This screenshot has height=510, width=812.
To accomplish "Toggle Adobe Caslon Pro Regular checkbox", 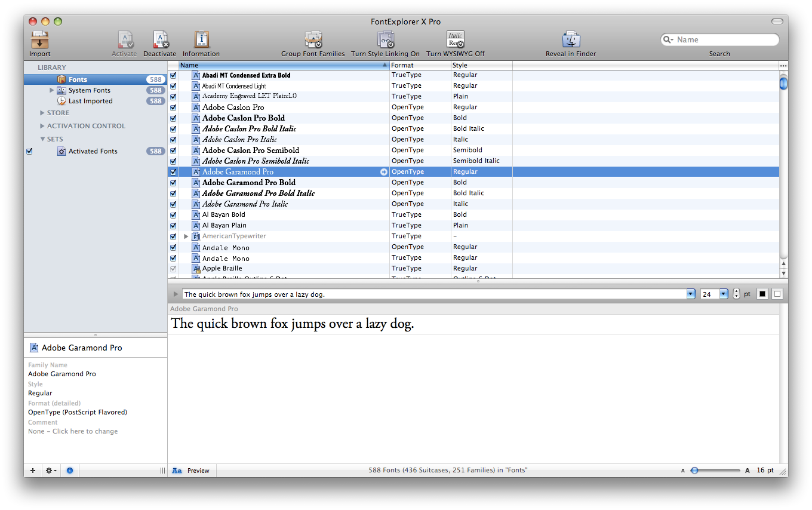I will [173, 107].
